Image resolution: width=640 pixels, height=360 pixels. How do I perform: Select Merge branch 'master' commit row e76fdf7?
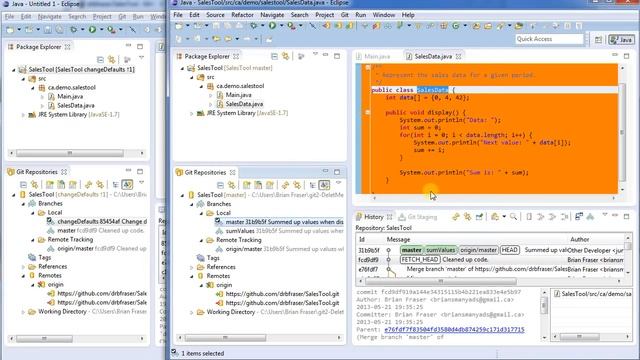point(491,269)
